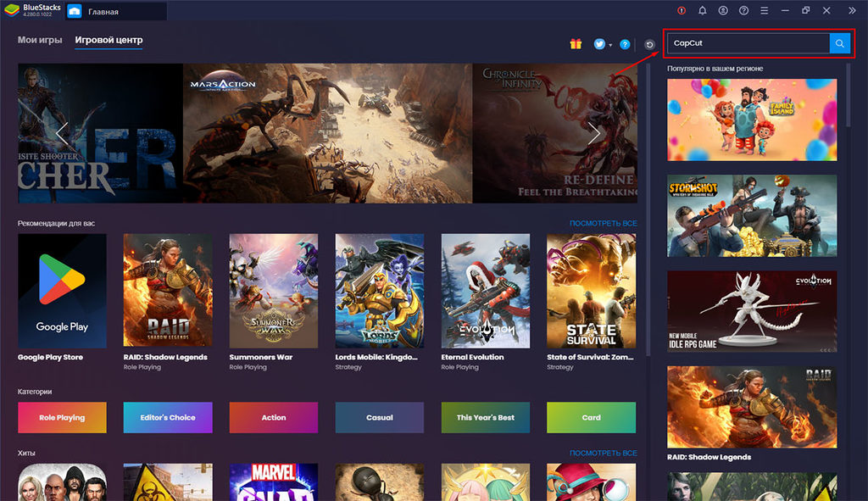Open the Google Play Store tile
This screenshot has width=868, height=501.
(62, 291)
